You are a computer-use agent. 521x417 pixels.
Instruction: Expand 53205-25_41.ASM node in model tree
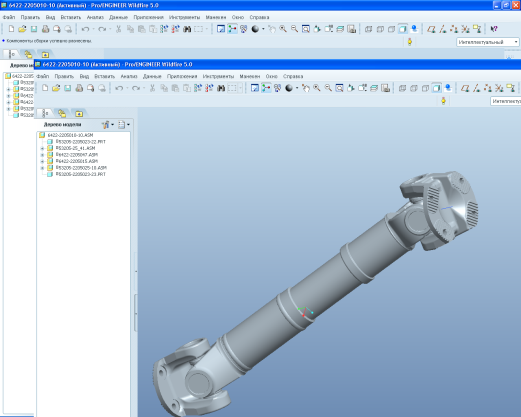tap(42, 148)
